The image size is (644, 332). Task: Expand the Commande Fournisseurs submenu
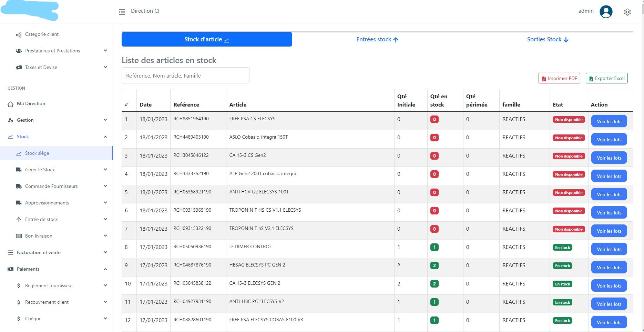pos(105,186)
